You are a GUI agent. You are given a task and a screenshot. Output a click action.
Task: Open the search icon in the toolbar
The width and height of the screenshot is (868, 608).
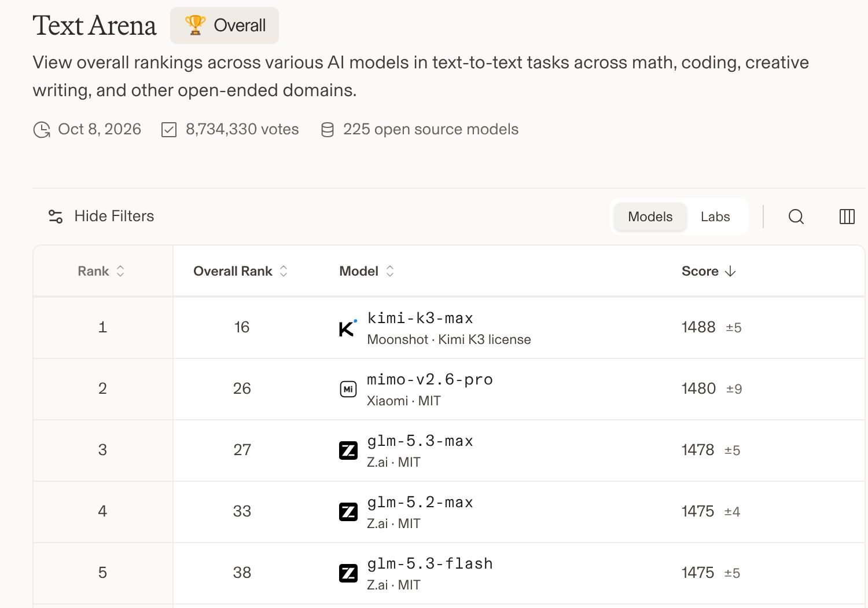(x=796, y=217)
